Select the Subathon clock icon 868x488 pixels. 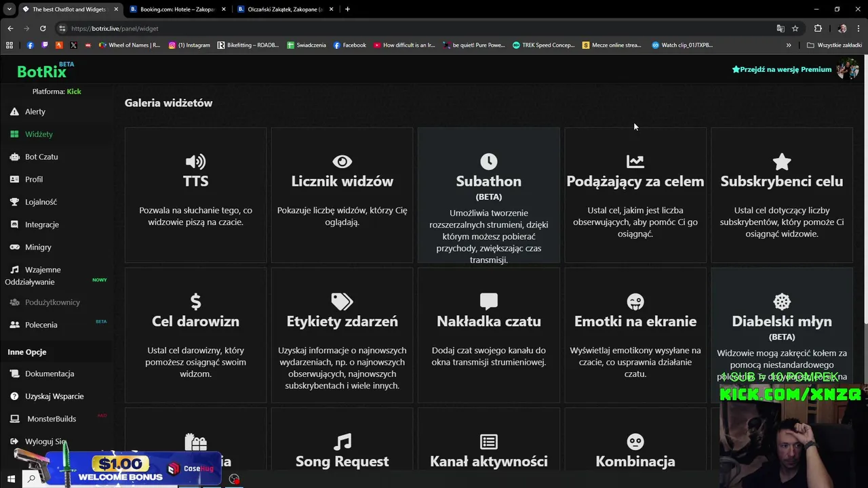pos(488,161)
